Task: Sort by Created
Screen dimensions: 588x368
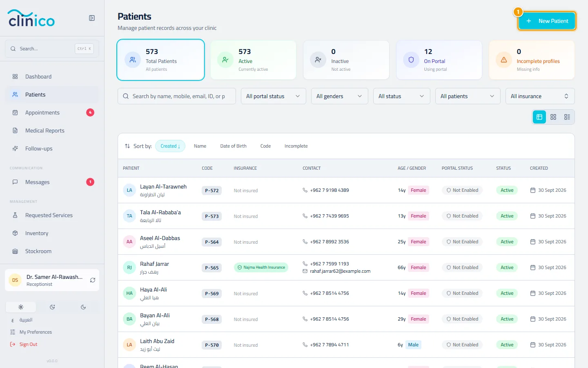Action: 170,146
